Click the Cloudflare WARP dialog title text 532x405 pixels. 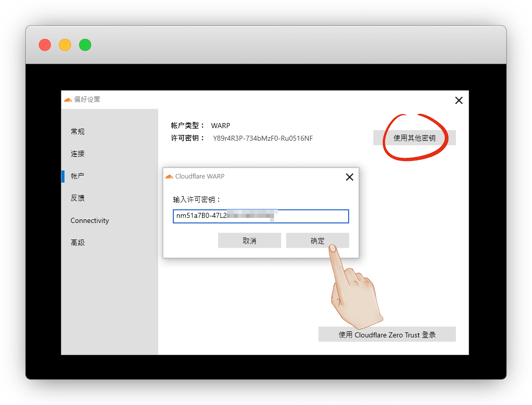tap(200, 177)
